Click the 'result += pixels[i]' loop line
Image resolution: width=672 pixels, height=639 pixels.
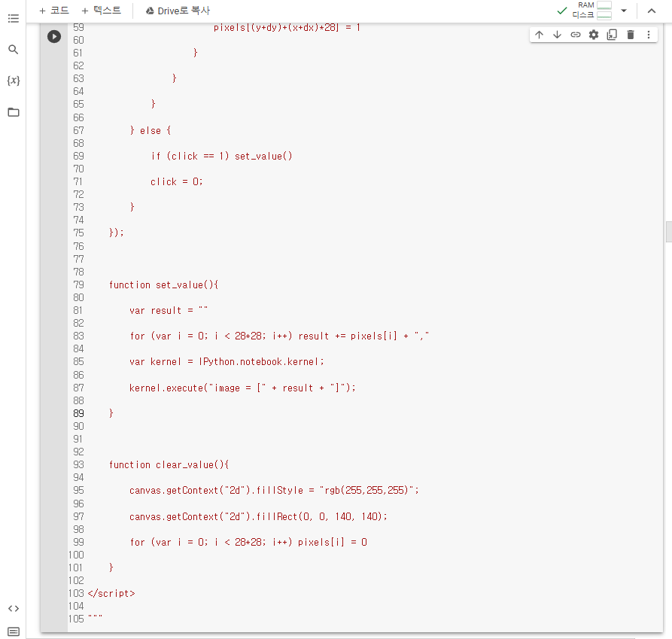click(x=279, y=336)
